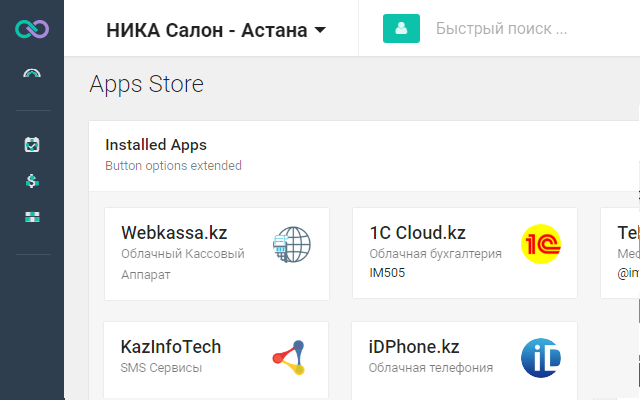Open the calendar icon in the sidebar
The height and width of the screenshot is (400, 640).
point(32,145)
